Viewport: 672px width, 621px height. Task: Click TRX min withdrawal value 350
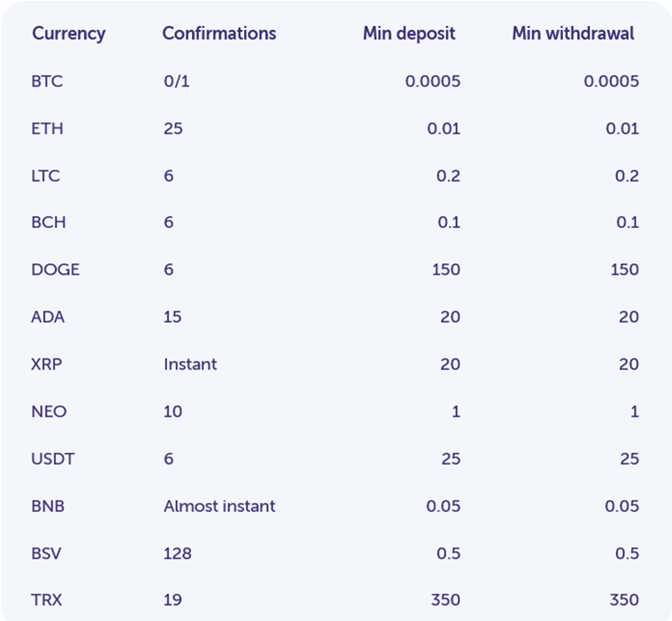pos(625,600)
